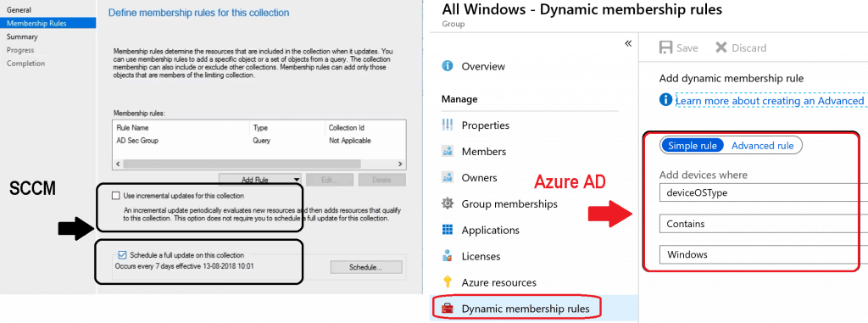Open Summary step in SCCM wizard
The image size is (868, 323).
coord(22,36)
